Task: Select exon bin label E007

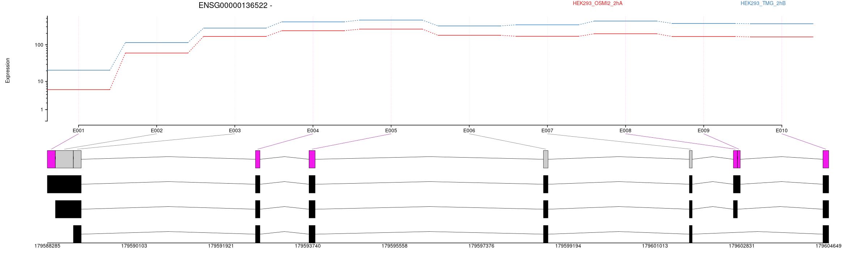Action: point(547,130)
